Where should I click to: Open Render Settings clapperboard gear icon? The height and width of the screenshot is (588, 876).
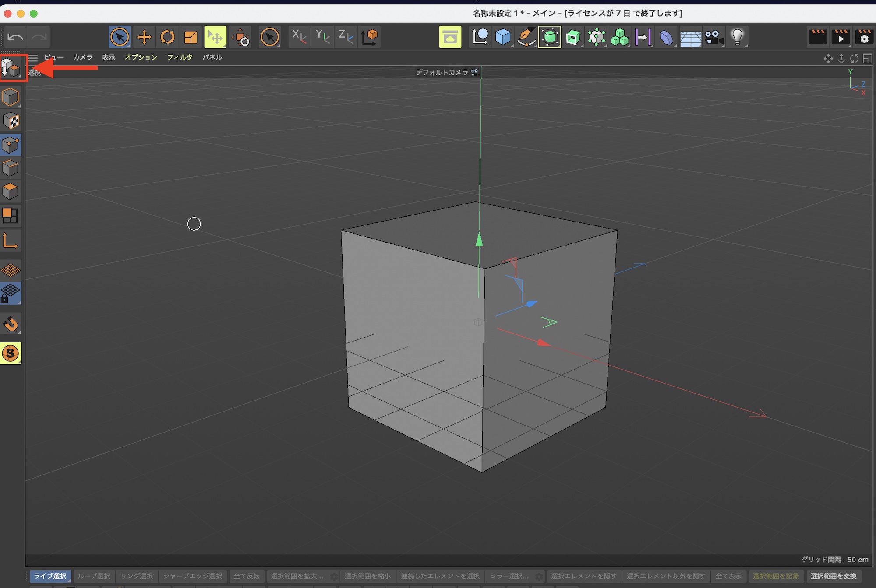864,37
